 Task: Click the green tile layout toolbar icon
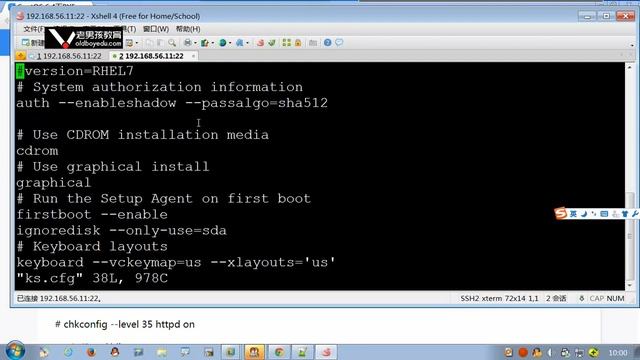click(x=287, y=42)
